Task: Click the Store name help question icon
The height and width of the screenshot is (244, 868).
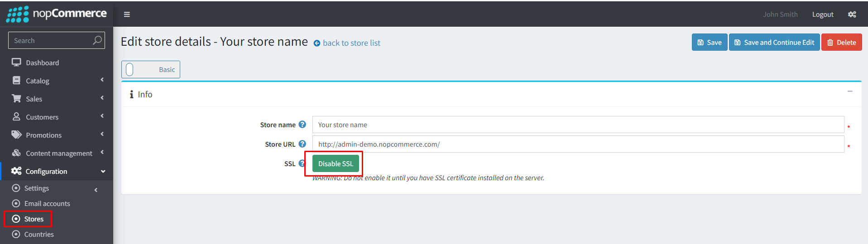Action: click(x=302, y=124)
